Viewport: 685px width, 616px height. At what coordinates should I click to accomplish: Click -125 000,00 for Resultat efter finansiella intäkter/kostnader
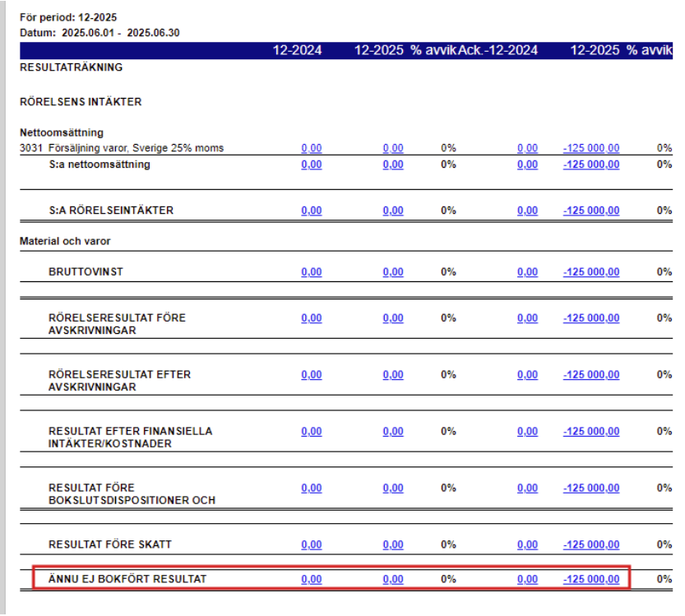coord(590,432)
